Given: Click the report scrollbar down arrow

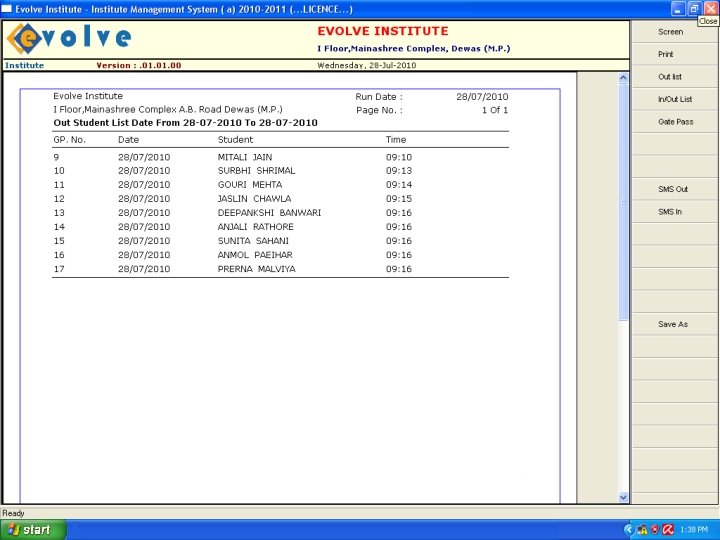Looking at the screenshot, I should pos(623,497).
